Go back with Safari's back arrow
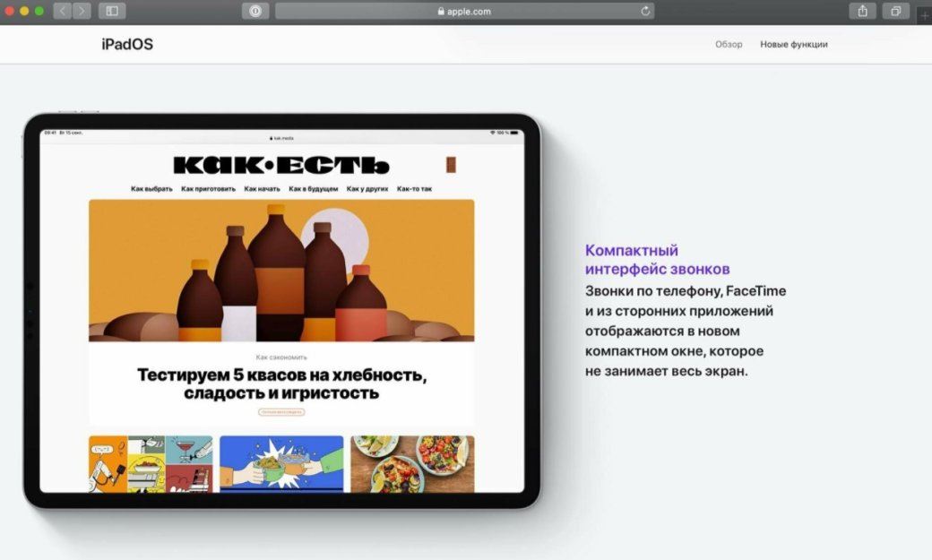 [63, 11]
